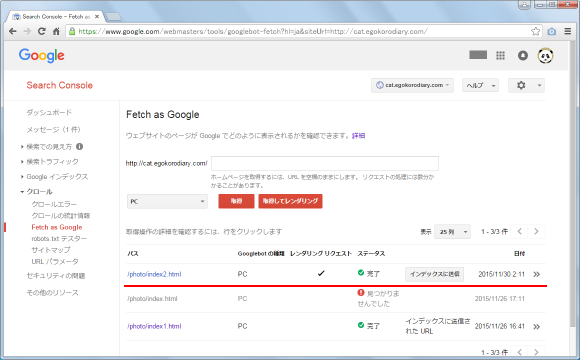Click the 2015/11/26 16:41 date cell
Image resolution: width=580 pixels, height=360 pixels.
click(x=500, y=326)
